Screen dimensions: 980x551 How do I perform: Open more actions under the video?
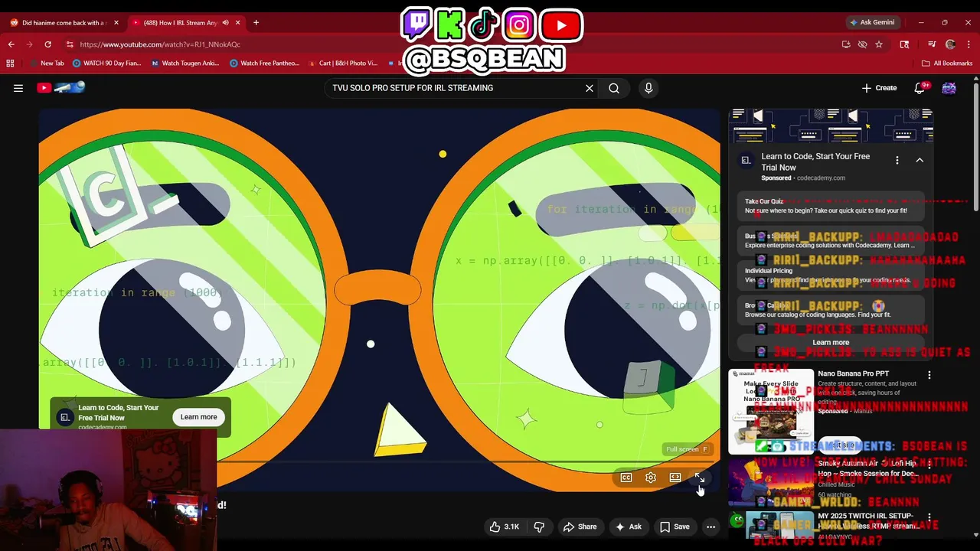pos(710,527)
